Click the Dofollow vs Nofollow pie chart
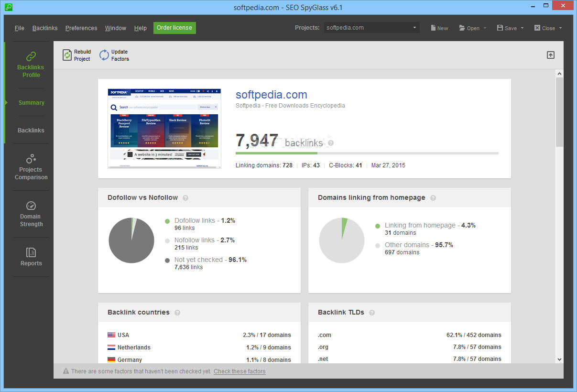577x392 pixels. (x=131, y=240)
